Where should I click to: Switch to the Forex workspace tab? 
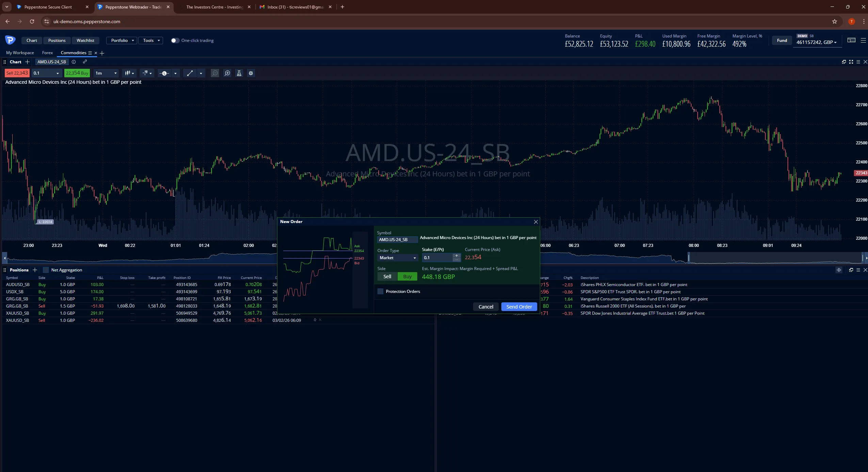47,53
